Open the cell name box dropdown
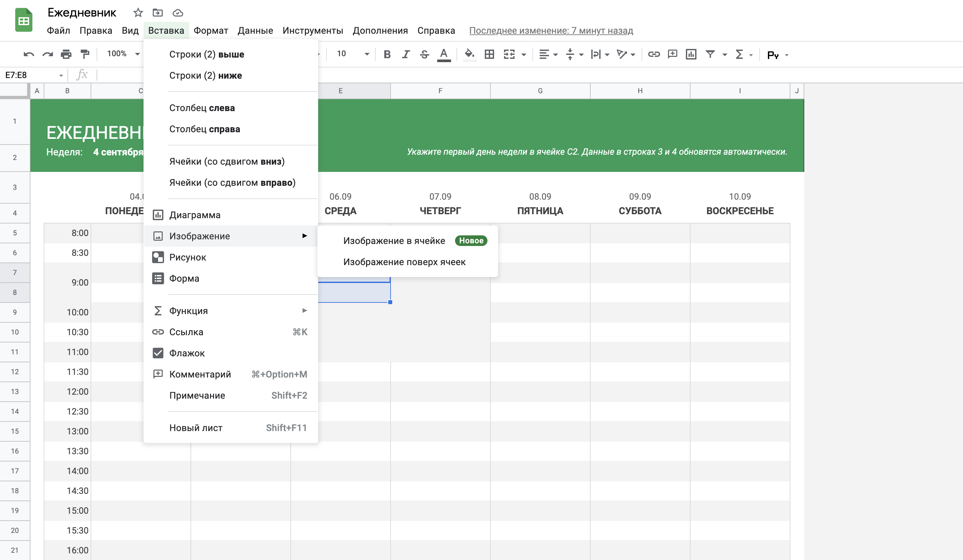This screenshot has width=963, height=560. (x=61, y=75)
